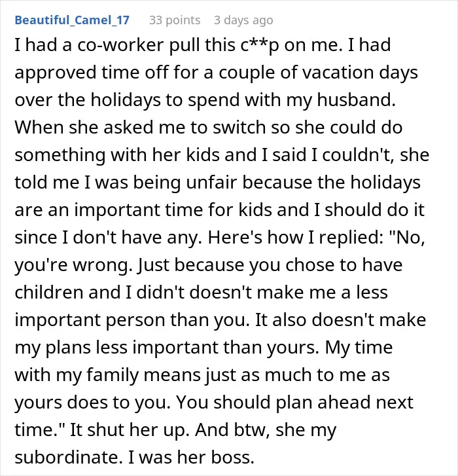The height and width of the screenshot is (476, 458).
Task: Click the word subordinate in last line
Action: [x=69, y=458]
